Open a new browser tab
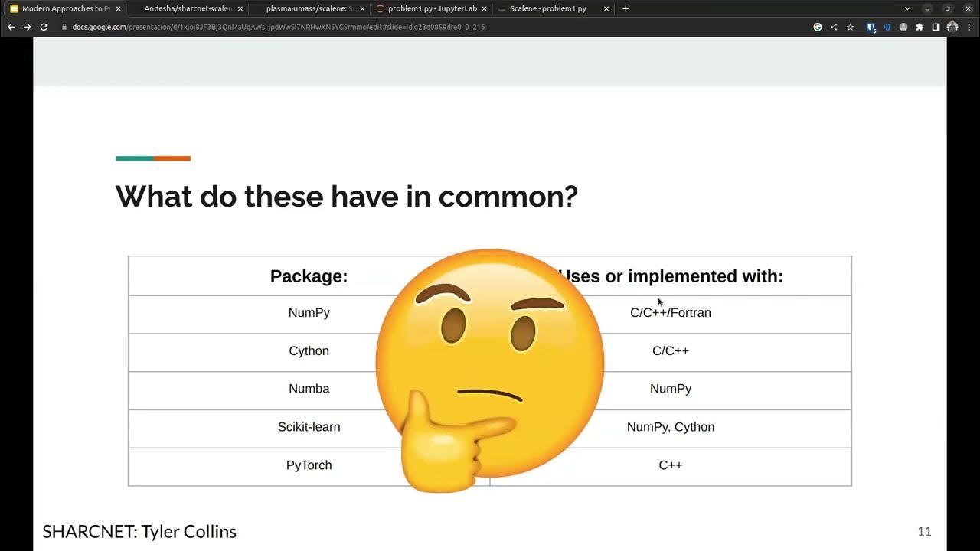The image size is (980, 551). coord(626,8)
